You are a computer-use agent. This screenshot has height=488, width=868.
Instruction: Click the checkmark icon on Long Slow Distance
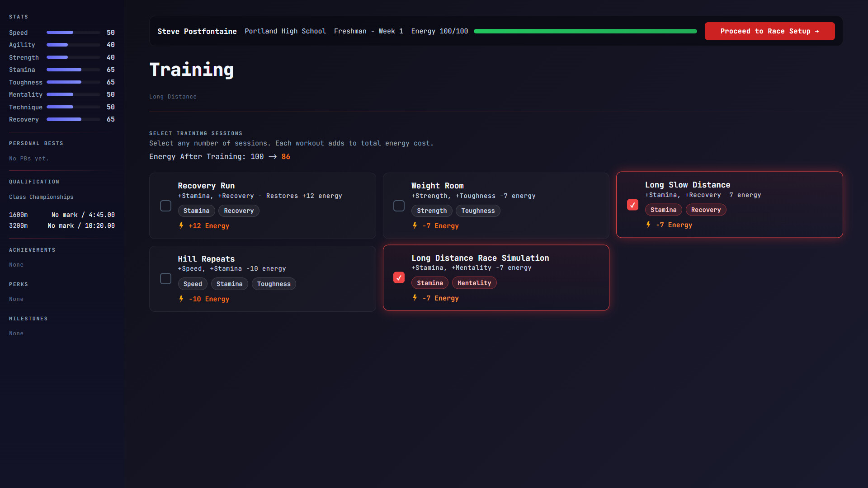pyautogui.click(x=632, y=205)
